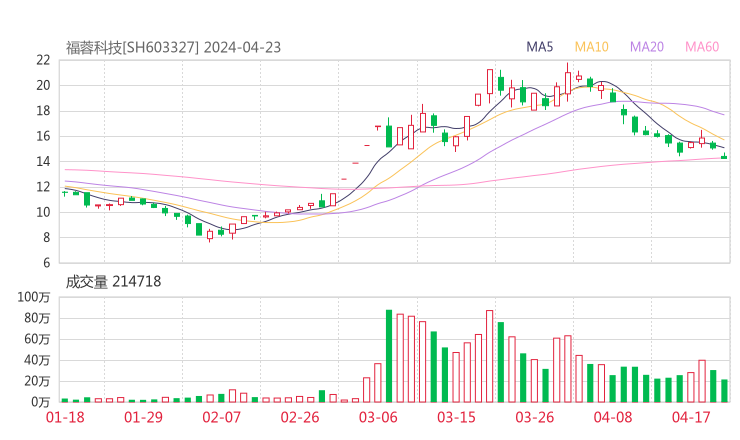Click the 60万 volume axis label

[37, 339]
